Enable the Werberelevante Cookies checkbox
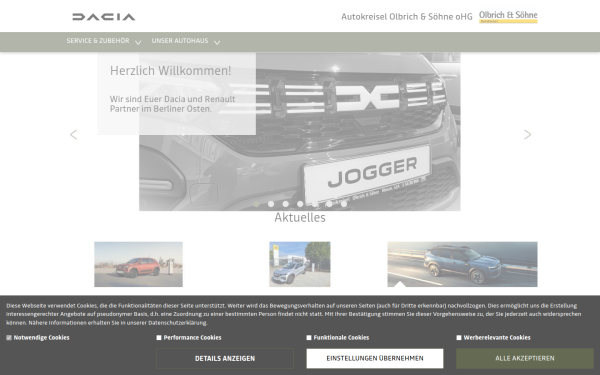The image size is (600, 375). pyautogui.click(x=459, y=338)
